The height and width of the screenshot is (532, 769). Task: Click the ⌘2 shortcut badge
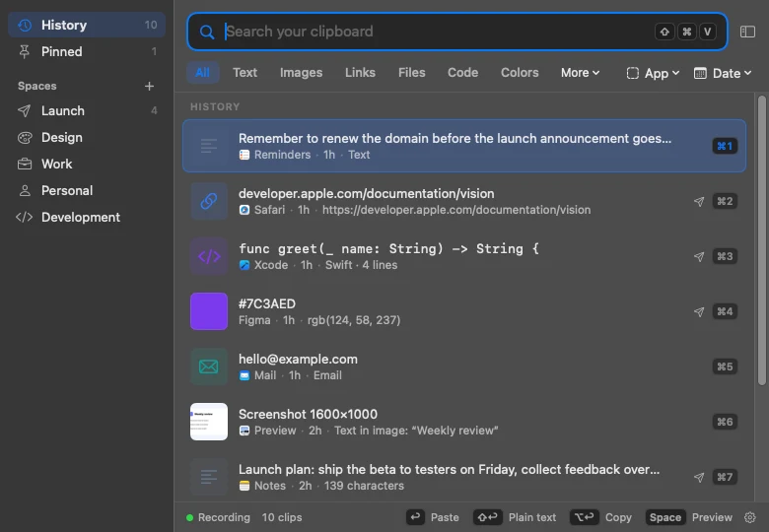point(725,201)
